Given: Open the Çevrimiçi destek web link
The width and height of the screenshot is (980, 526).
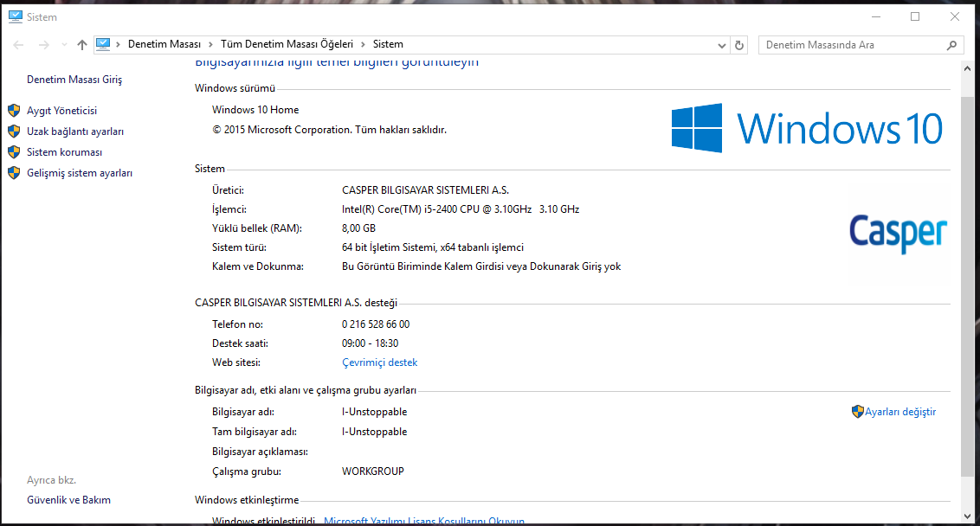Looking at the screenshot, I should coord(379,362).
